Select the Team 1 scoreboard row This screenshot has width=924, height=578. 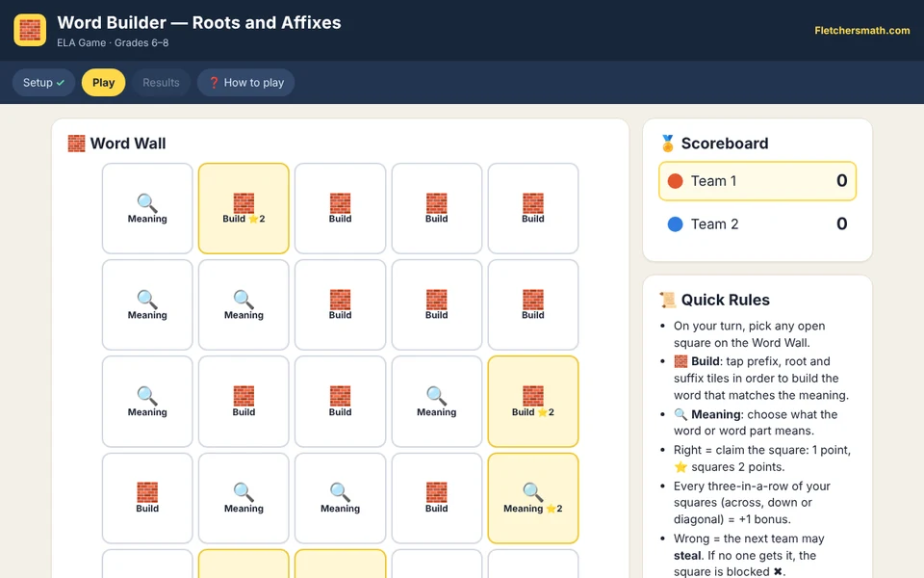pos(757,181)
